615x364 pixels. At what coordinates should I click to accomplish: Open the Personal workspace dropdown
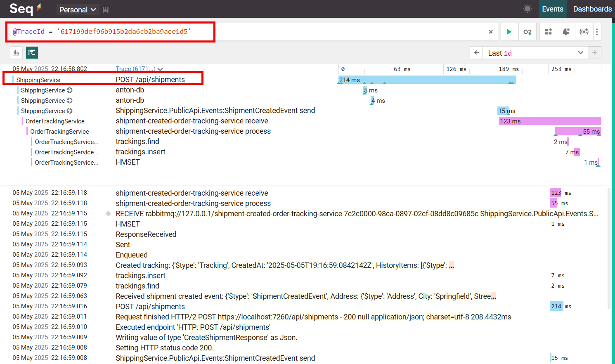tap(78, 9)
